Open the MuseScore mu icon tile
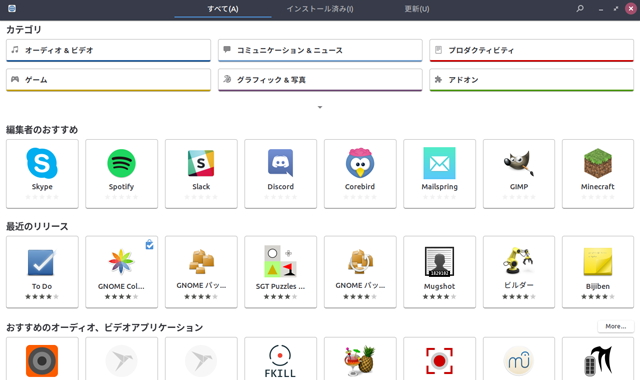Screen dimensions: 640x380 click(519, 359)
